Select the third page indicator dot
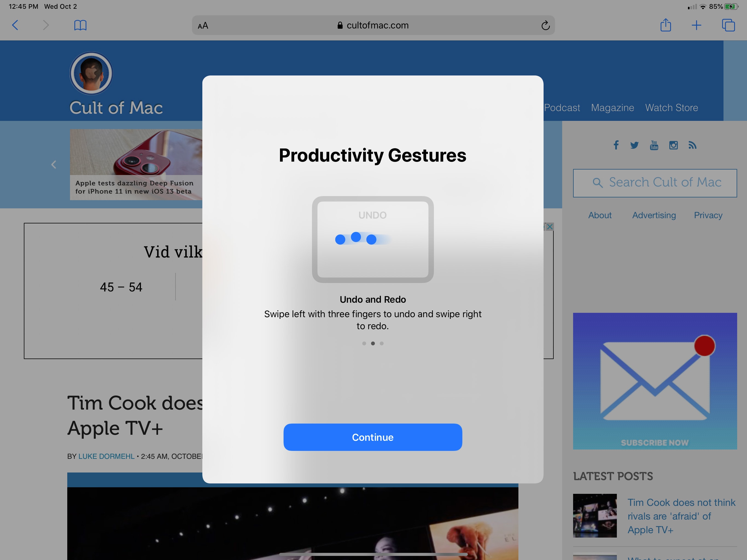747x560 pixels. coord(382,343)
